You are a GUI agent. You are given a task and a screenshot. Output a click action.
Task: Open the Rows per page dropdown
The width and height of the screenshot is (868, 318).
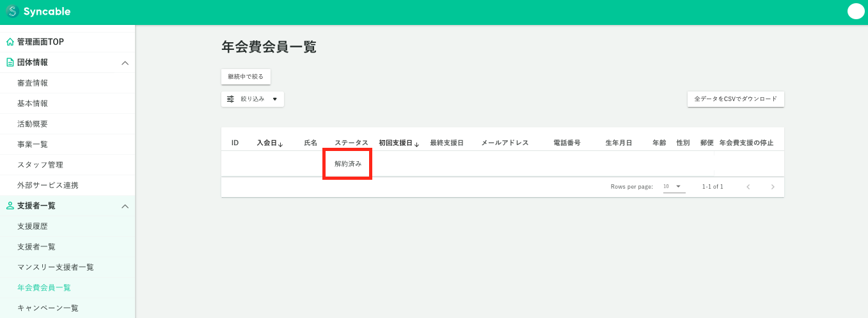click(674, 187)
